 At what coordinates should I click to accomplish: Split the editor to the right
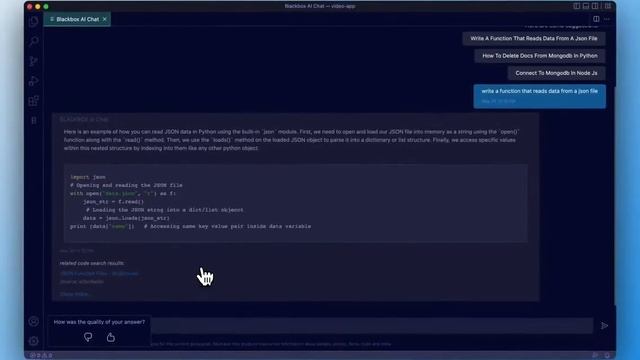pos(596,19)
